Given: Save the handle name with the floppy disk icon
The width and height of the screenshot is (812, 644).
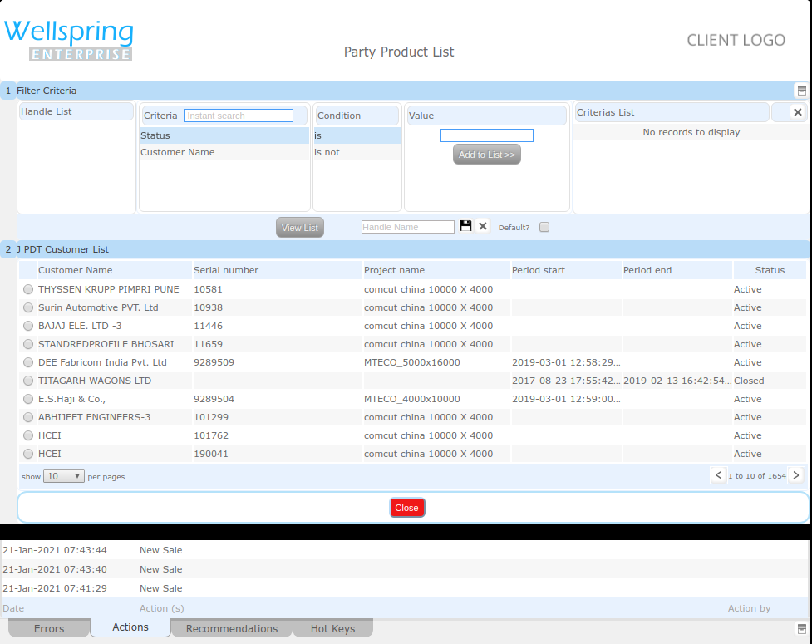Looking at the screenshot, I should click(x=465, y=226).
